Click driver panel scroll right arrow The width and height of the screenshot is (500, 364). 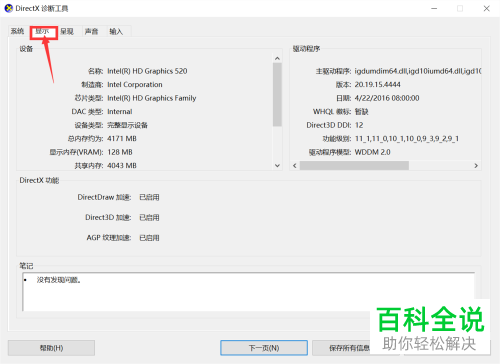476,166
